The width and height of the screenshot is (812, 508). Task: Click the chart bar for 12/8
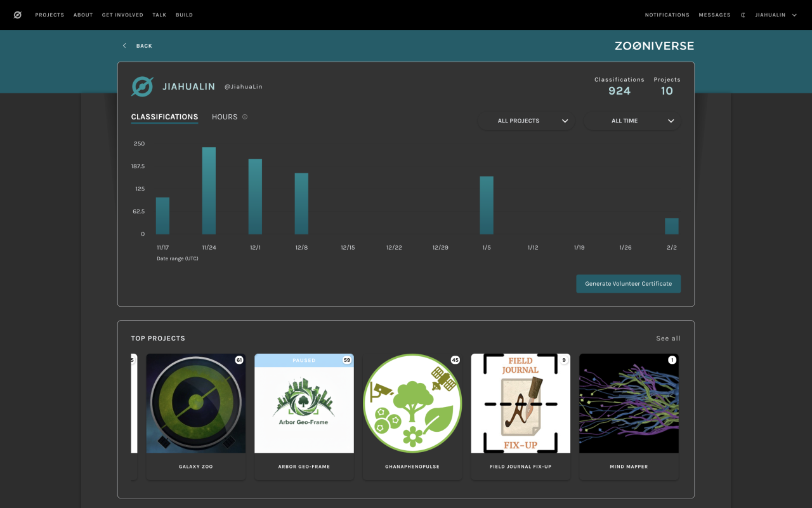(x=301, y=204)
